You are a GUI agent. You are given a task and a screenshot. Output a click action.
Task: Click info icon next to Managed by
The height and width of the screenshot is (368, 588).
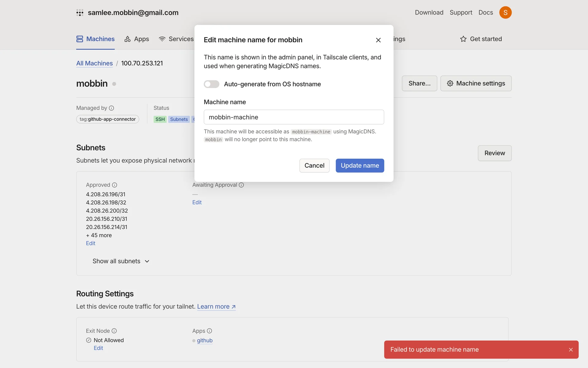pos(111,108)
